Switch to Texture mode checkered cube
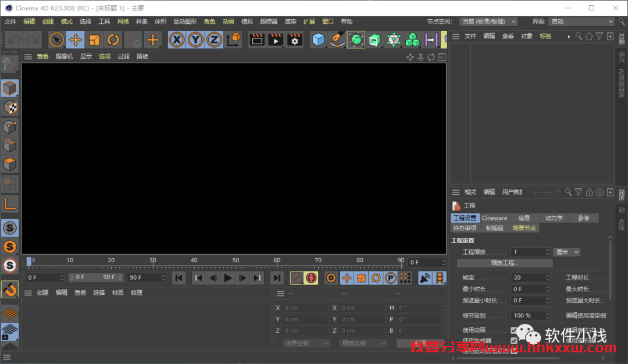Screen dimensions: 628x364 point(10,108)
